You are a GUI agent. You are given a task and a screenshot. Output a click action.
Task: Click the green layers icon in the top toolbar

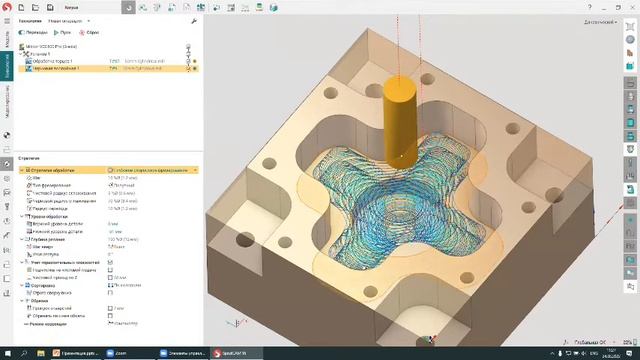(259, 7)
